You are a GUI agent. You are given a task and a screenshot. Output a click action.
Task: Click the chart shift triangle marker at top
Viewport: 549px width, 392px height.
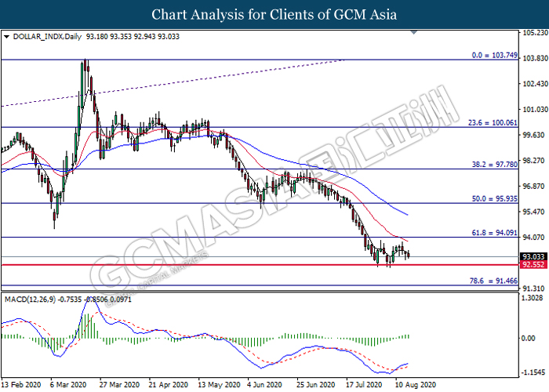pos(414,33)
